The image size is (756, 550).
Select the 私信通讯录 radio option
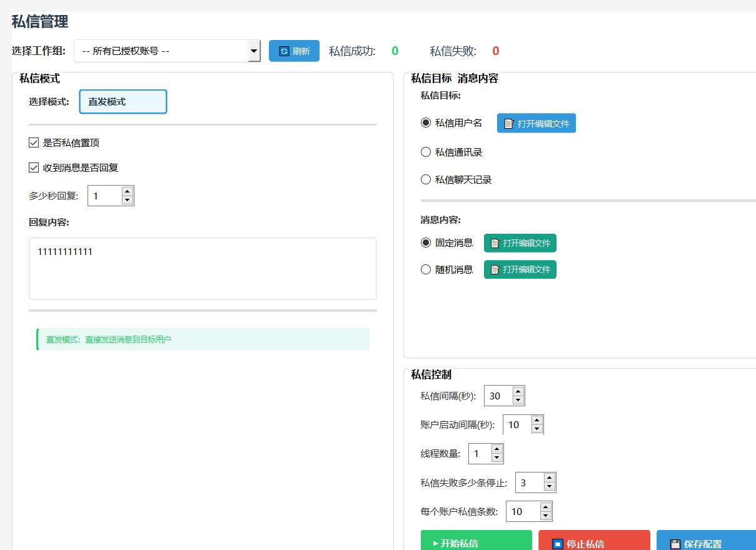tap(426, 152)
